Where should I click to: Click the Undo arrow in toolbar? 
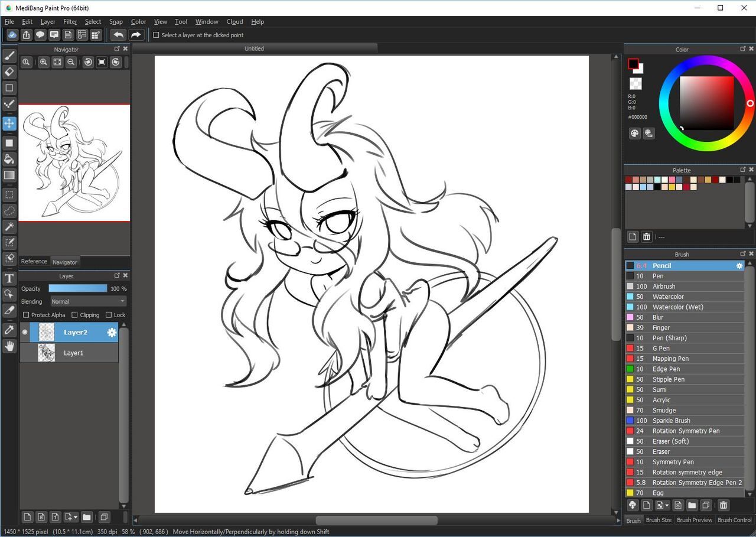pyautogui.click(x=118, y=35)
